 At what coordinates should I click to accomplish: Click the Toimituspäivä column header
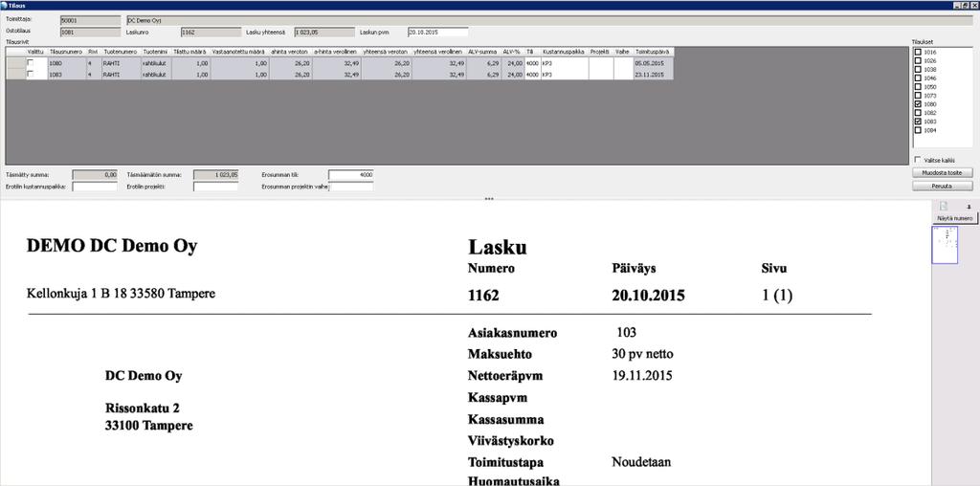[654, 52]
